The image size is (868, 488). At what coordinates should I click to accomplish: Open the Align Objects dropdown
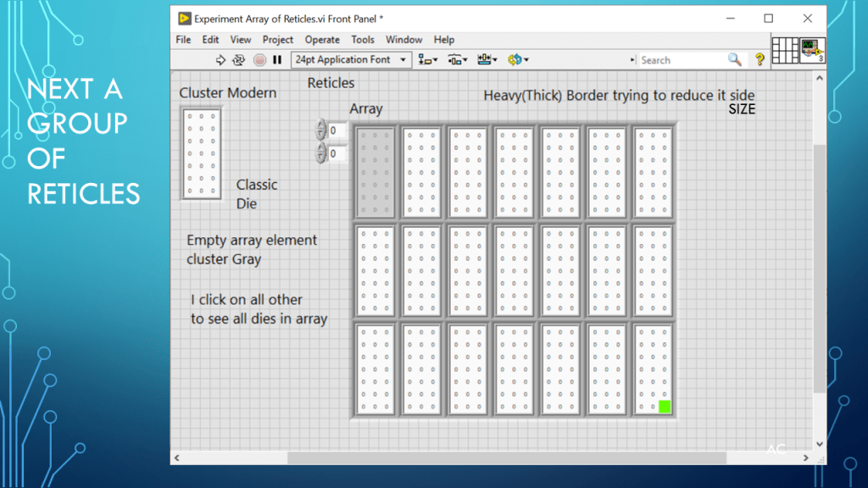coord(428,60)
